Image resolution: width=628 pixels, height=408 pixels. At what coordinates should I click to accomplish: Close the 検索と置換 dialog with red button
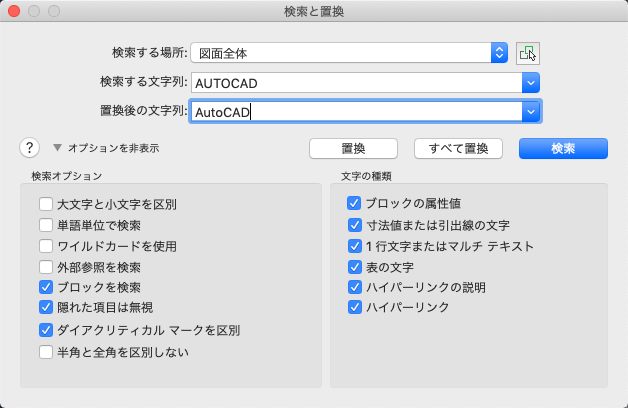pos(14,11)
